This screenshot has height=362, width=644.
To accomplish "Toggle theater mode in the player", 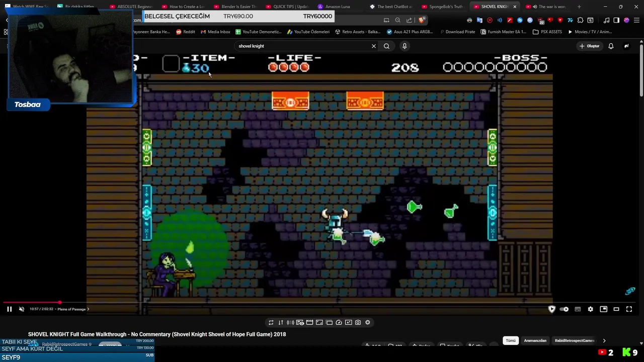I will click(x=616, y=309).
